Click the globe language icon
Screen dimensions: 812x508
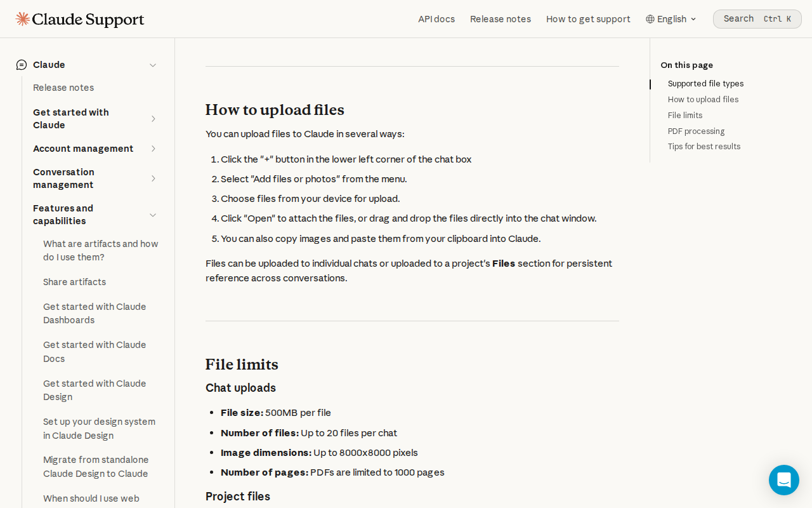[650, 19]
